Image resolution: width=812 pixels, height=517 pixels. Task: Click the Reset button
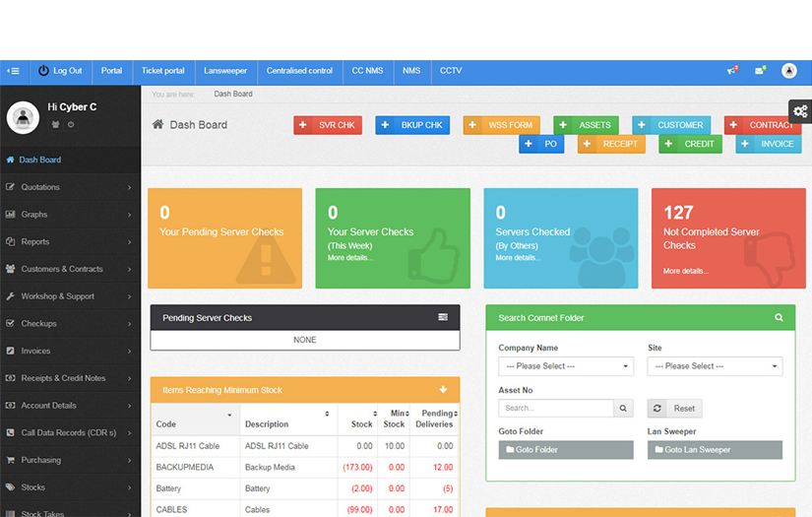(x=675, y=409)
